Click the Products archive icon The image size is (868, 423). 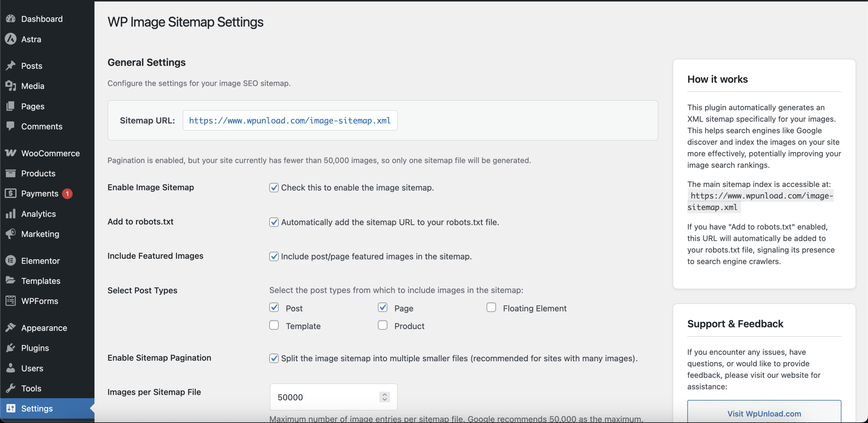point(11,173)
